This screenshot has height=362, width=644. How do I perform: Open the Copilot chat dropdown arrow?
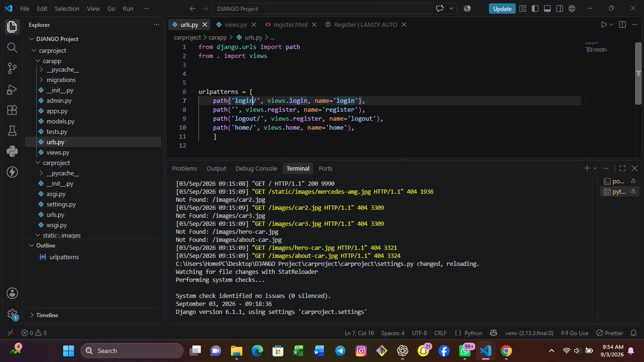click(451, 9)
